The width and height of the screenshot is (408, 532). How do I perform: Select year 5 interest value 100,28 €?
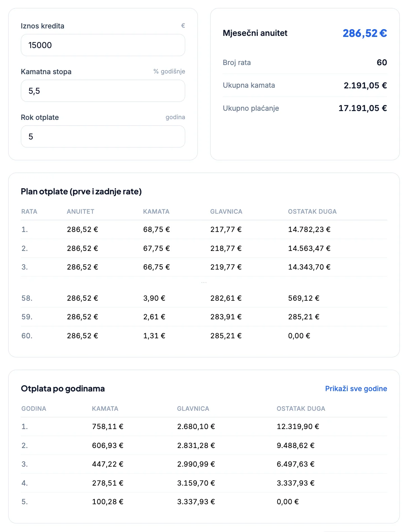point(108,502)
